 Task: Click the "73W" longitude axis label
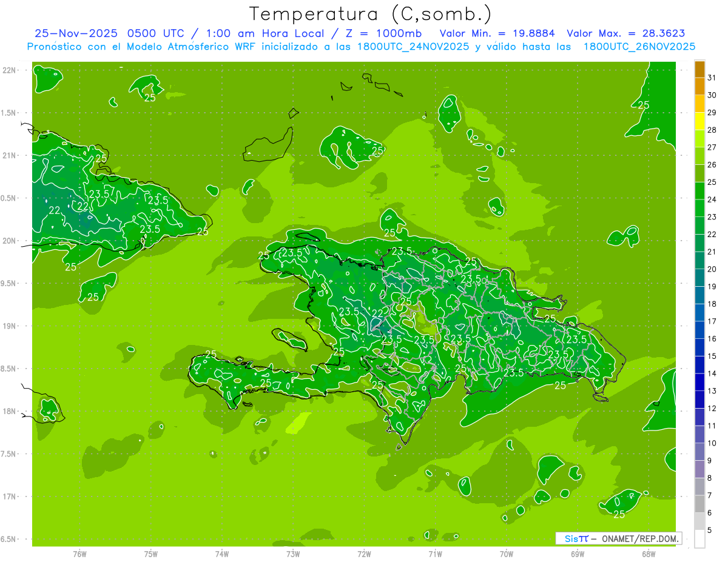(x=293, y=554)
